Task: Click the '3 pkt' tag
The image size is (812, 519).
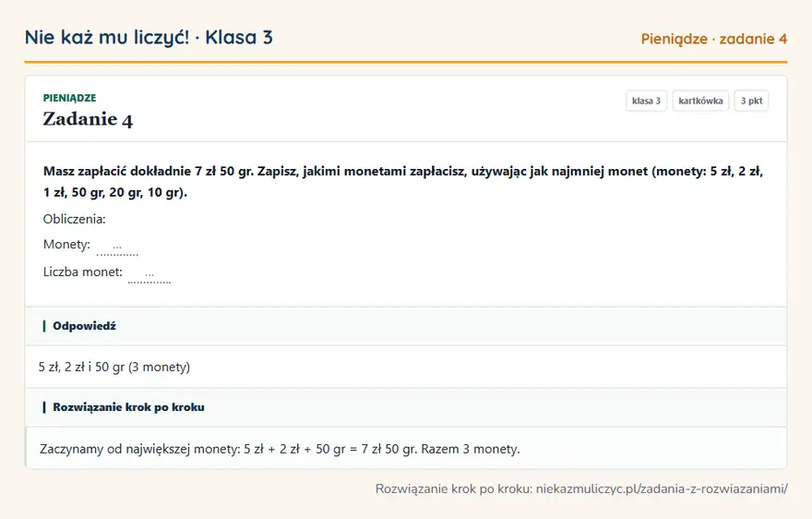Action: click(751, 101)
